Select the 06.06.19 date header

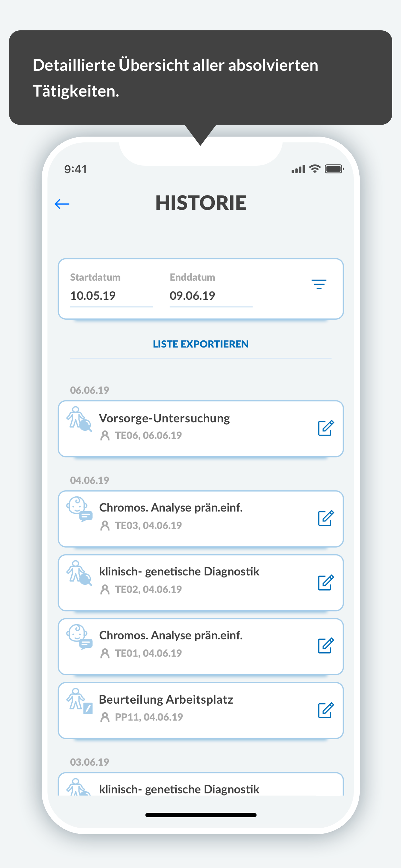click(x=90, y=390)
